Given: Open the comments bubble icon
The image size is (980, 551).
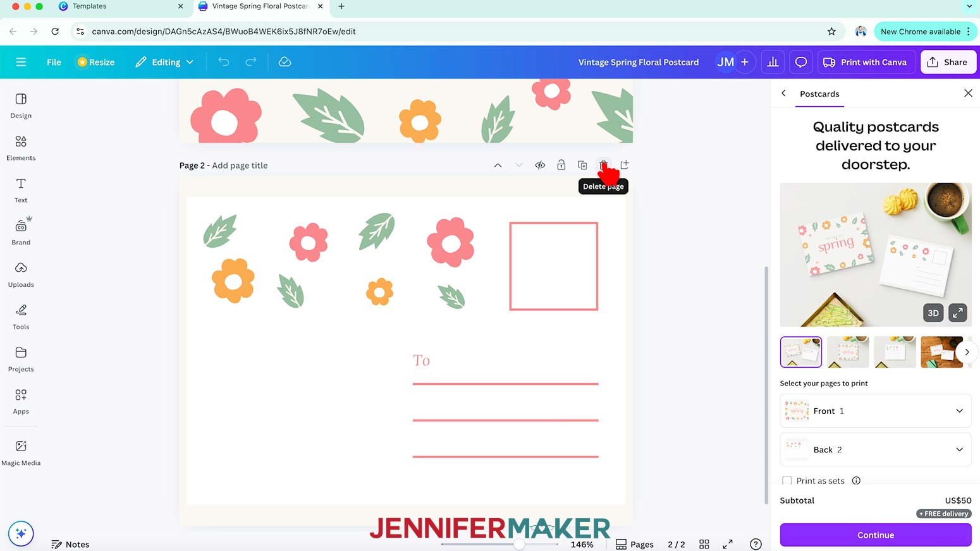Looking at the screenshot, I should 801,62.
